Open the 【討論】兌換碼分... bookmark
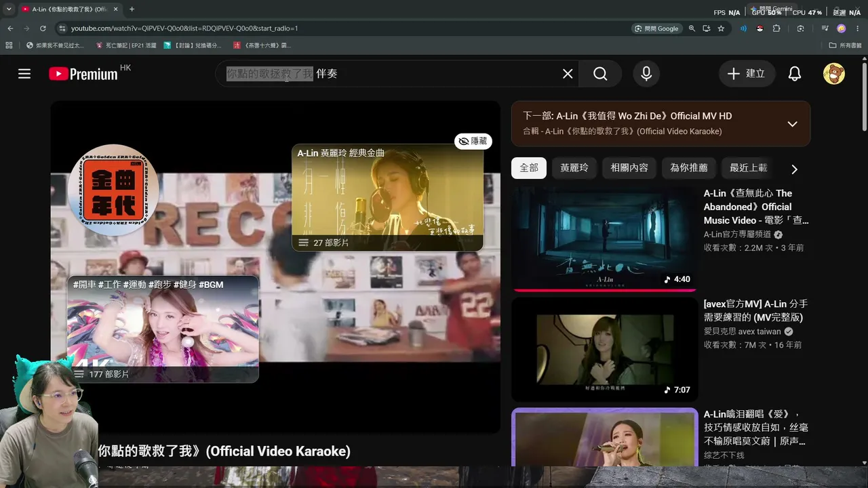 (x=193, y=45)
